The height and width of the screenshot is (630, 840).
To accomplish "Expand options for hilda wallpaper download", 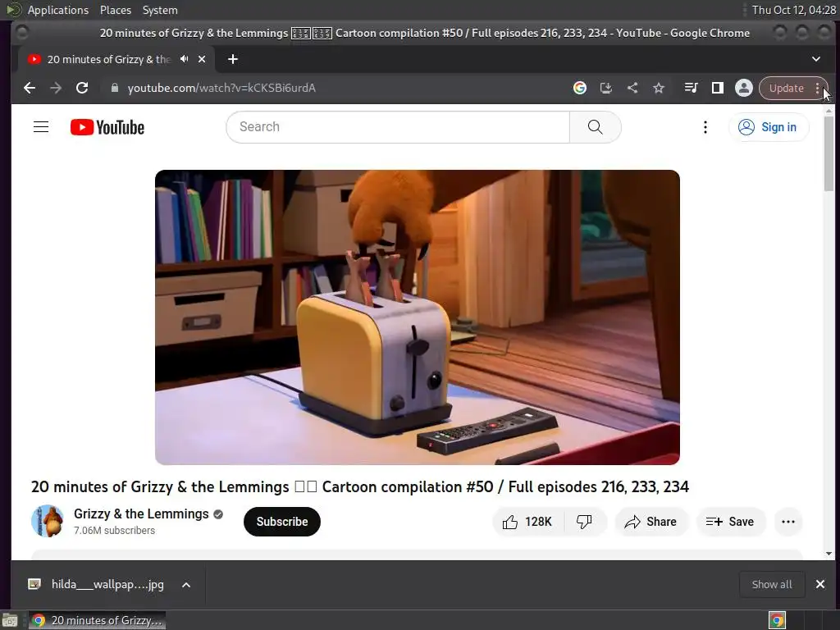I will pos(186,585).
